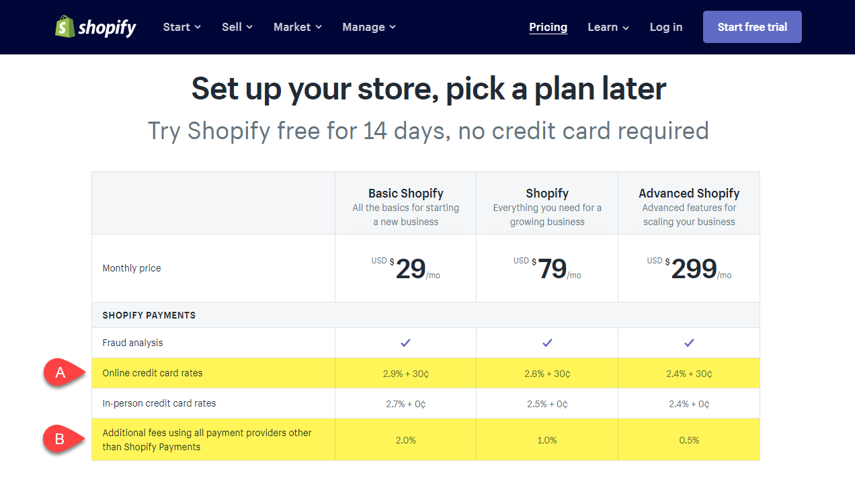Open the Sell dropdown menu
Image resolution: width=855 pixels, height=504 pixels.
(237, 27)
